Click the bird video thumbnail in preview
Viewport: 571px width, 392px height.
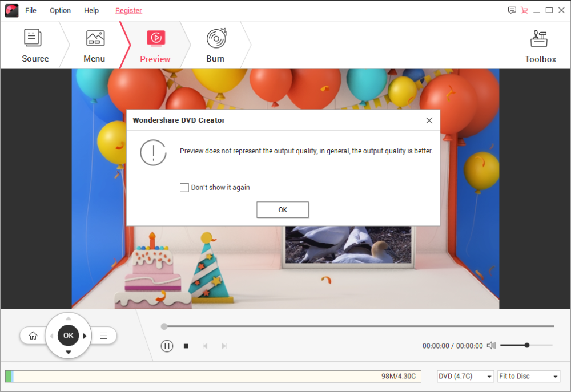coord(348,245)
